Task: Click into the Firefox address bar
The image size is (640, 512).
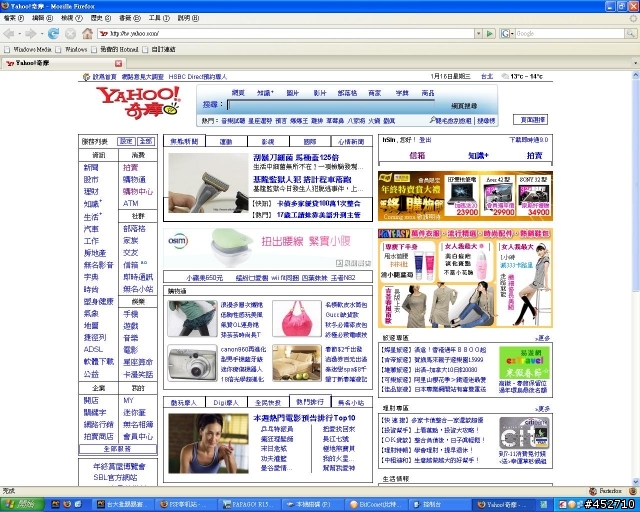Action: [x=286, y=33]
